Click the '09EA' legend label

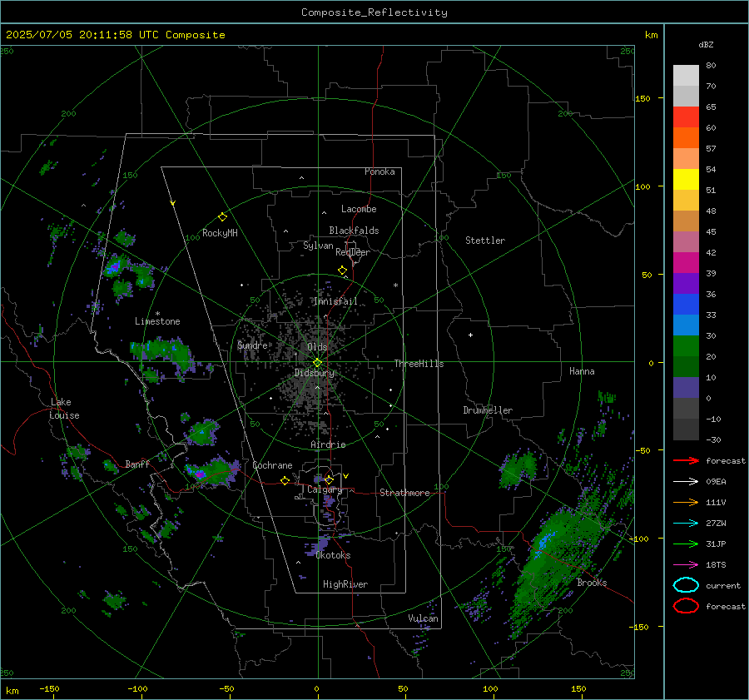click(x=716, y=482)
